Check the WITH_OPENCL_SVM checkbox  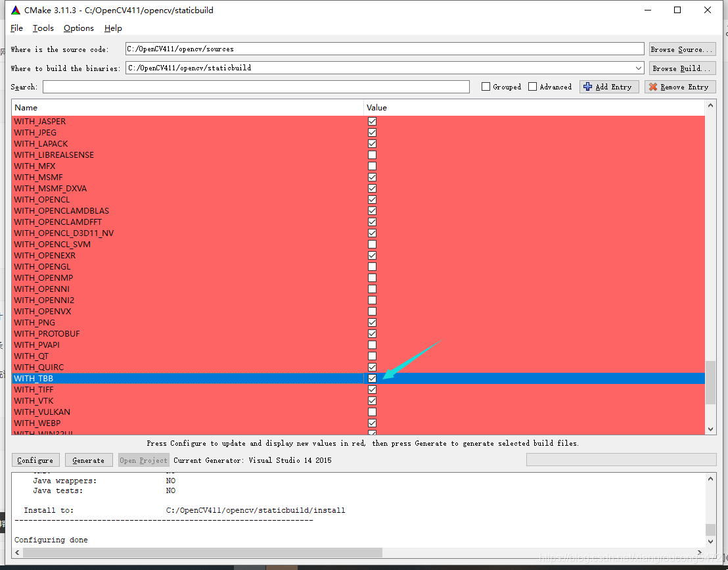372,245
